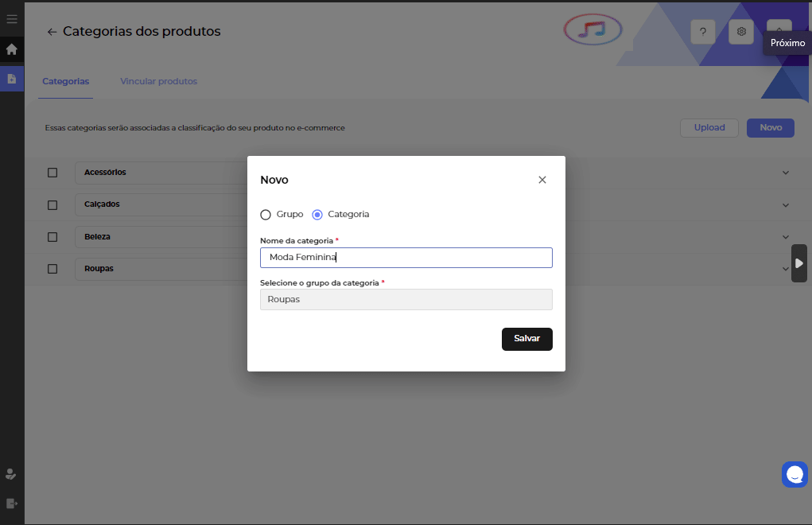Open the help question mark icon
This screenshot has width=812, height=525.
703,32
